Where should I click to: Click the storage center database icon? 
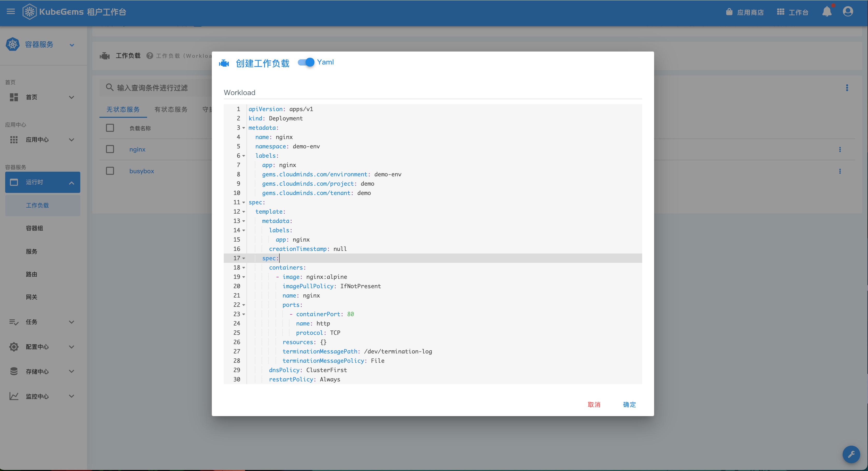pyautogui.click(x=14, y=371)
